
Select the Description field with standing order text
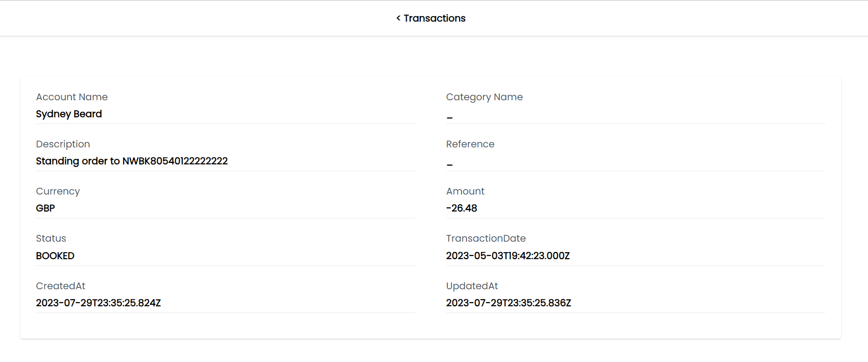point(132,161)
